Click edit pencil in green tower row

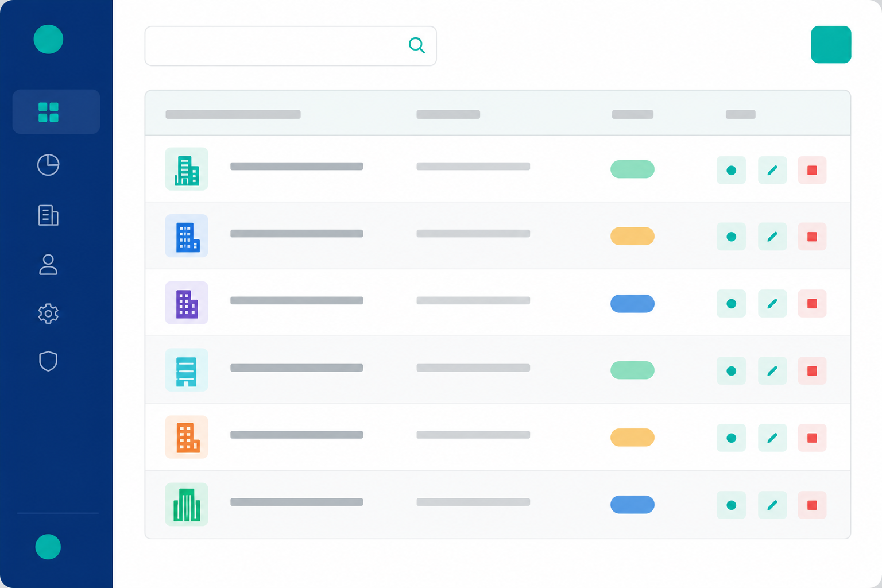[x=772, y=505]
